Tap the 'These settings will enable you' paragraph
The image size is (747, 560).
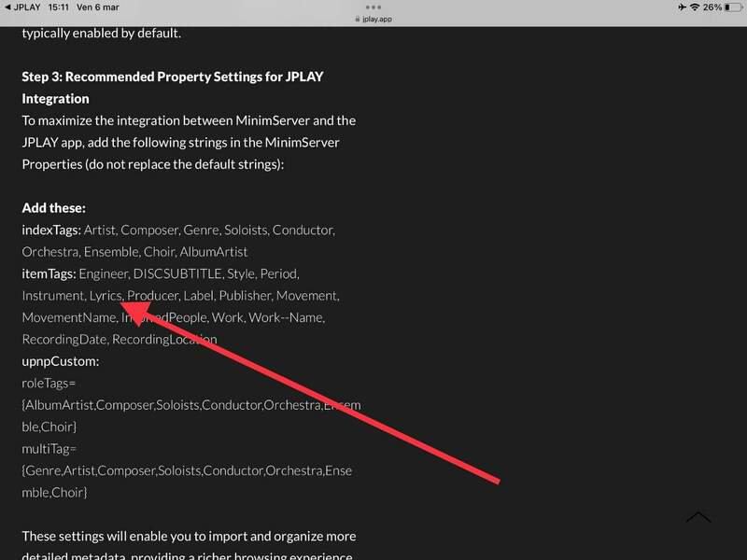coord(190,546)
